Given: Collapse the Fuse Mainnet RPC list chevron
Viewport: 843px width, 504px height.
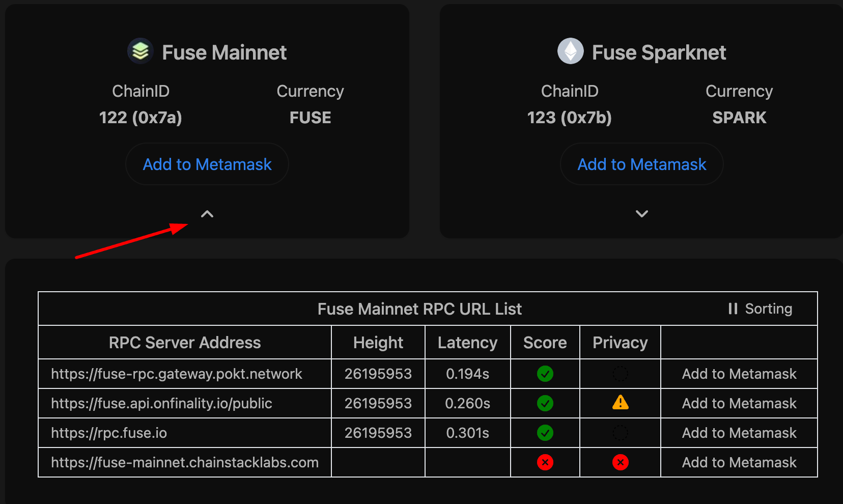Looking at the screenshot, I should pos(207,214).
